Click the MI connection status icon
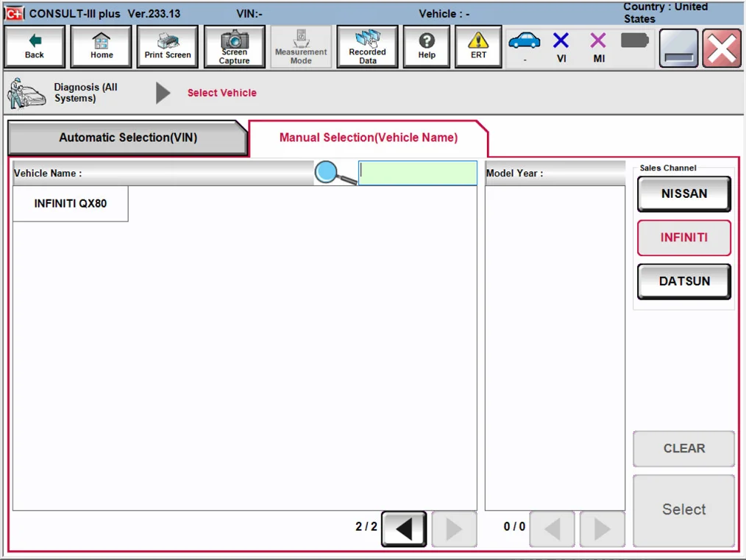The height and width of the screenshot is (560, 746). 598,47
